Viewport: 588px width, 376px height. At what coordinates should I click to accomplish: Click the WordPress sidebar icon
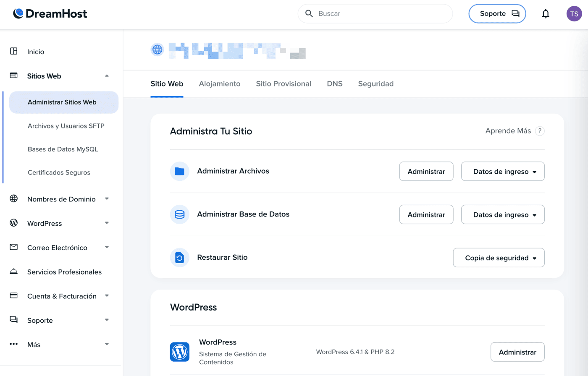tap(14, 223)
